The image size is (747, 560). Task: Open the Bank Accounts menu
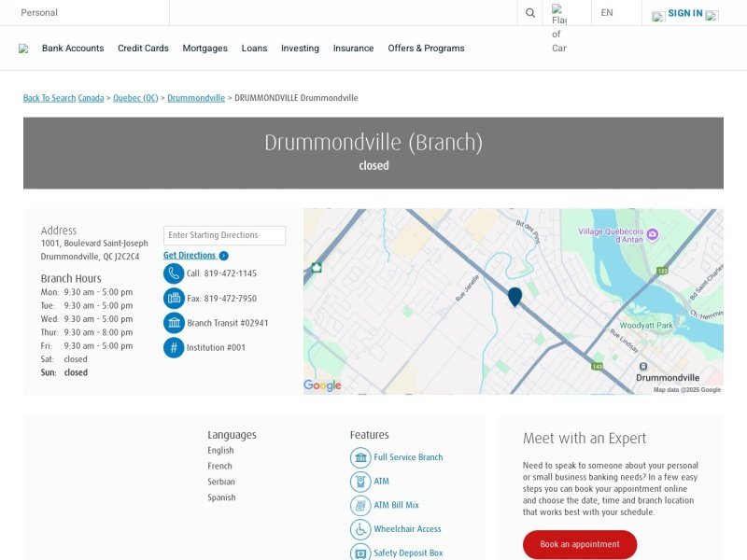coord(73,49)
